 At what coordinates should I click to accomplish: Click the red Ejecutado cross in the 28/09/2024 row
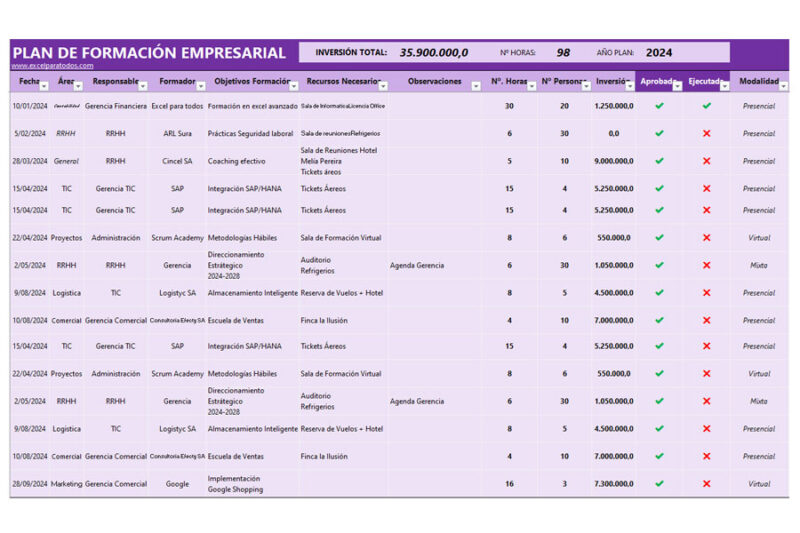(x=706, y=484)
